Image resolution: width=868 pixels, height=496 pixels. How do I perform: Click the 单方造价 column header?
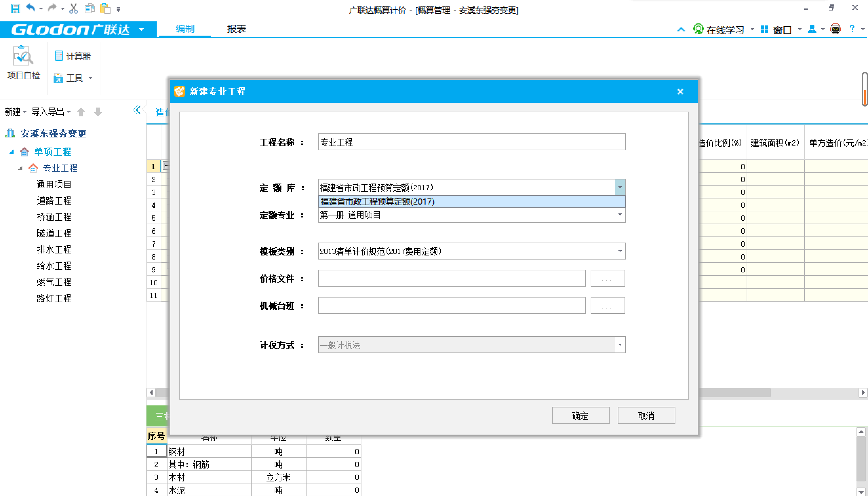(x=837, y=142)
